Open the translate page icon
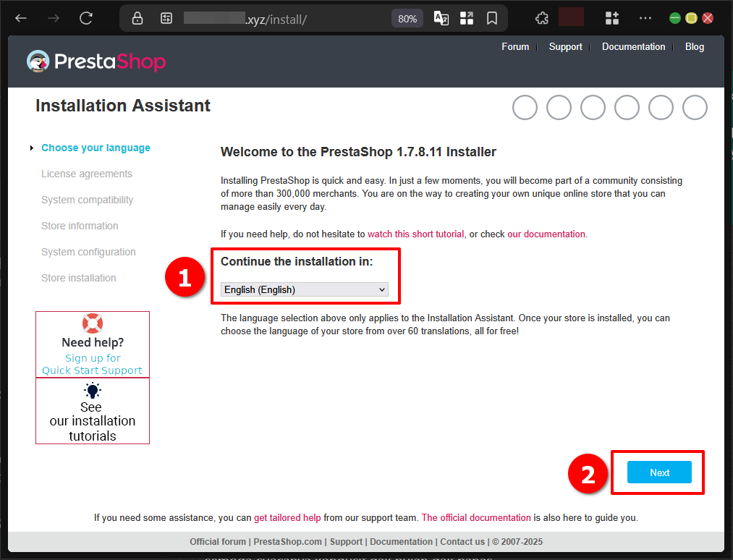The image size is (733, 560). click(x=441, y=19)
